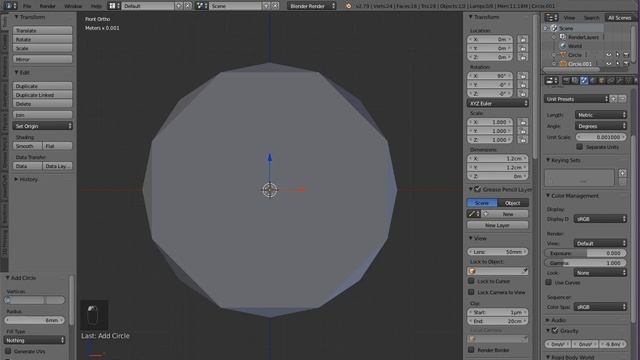640x360 pixels.
Task: Enable the Use Curves checkbox
Action: (549, 282)
